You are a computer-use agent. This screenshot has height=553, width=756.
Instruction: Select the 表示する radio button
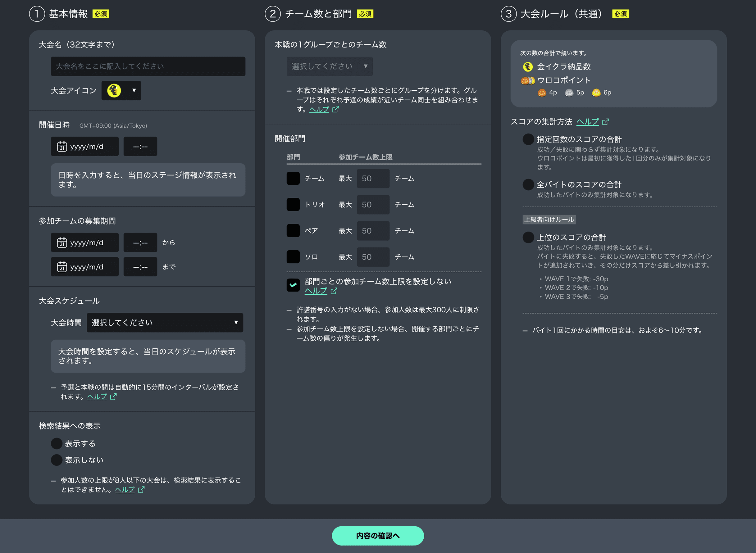click(x=57, y=443)
